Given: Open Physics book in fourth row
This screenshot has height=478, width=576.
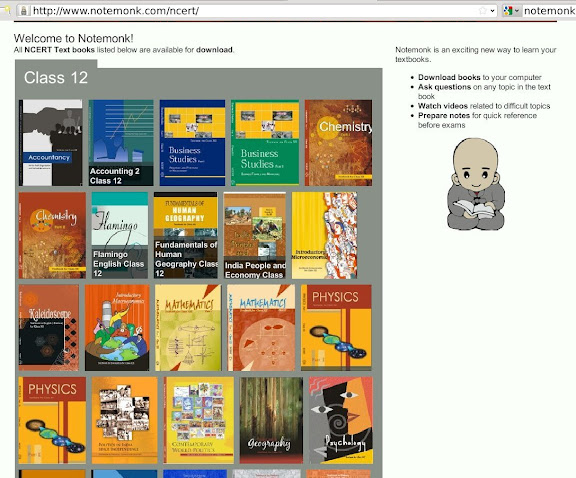Looking at the screenshot, I should tap(52, 420).
